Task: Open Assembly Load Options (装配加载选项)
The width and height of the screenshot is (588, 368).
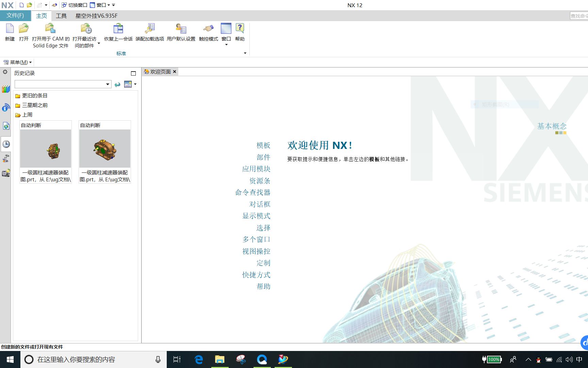Action: click(x=150, y=29)
